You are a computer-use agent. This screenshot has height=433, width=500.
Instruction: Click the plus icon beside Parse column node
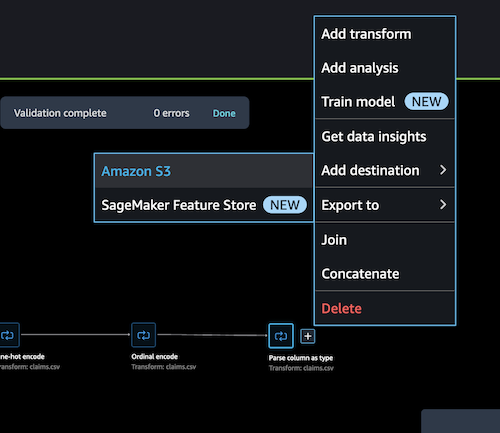308,336
